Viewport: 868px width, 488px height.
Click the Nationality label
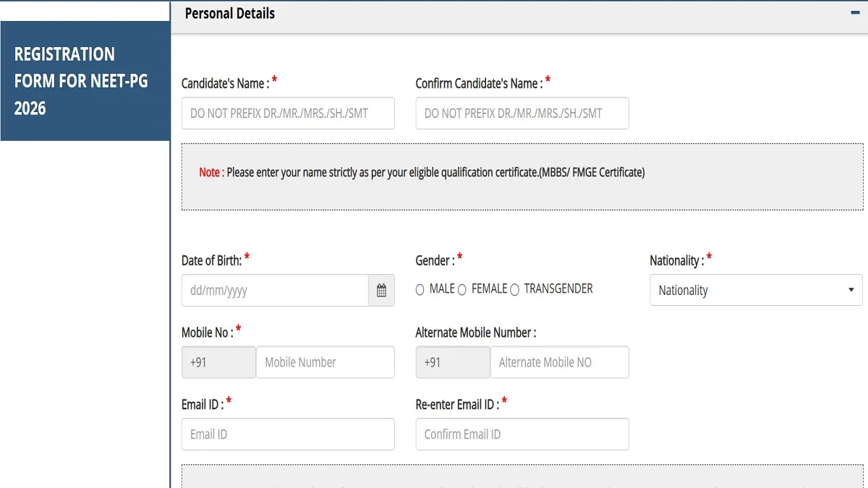point(676,260)
